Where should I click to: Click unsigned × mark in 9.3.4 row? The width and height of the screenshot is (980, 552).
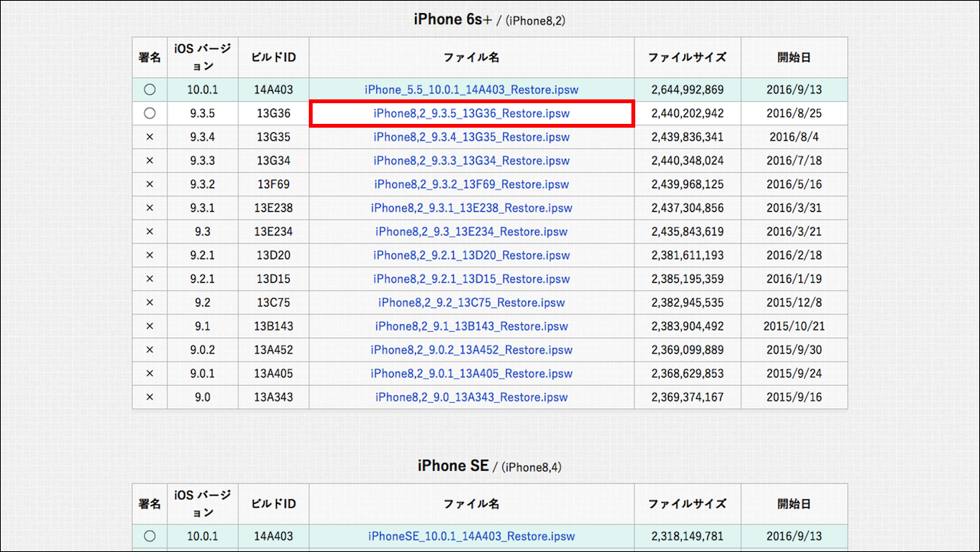coord(150,137)
